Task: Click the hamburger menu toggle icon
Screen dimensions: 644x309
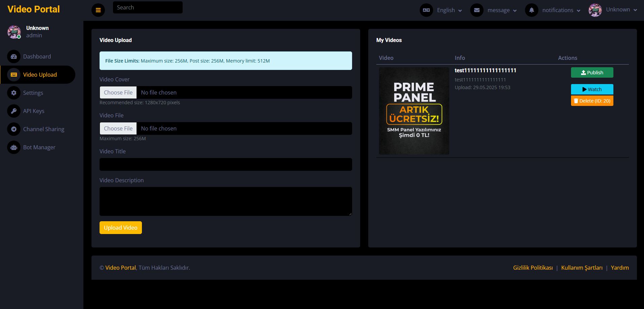Action: (98, 10)
